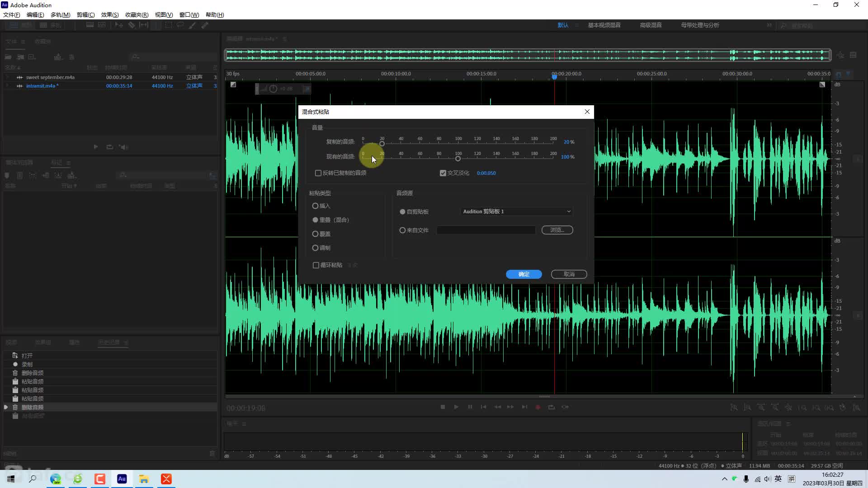This screenshot has width=868, height=488.
Task: Open the 编辑(E) menu
Action: click(35, 15)
